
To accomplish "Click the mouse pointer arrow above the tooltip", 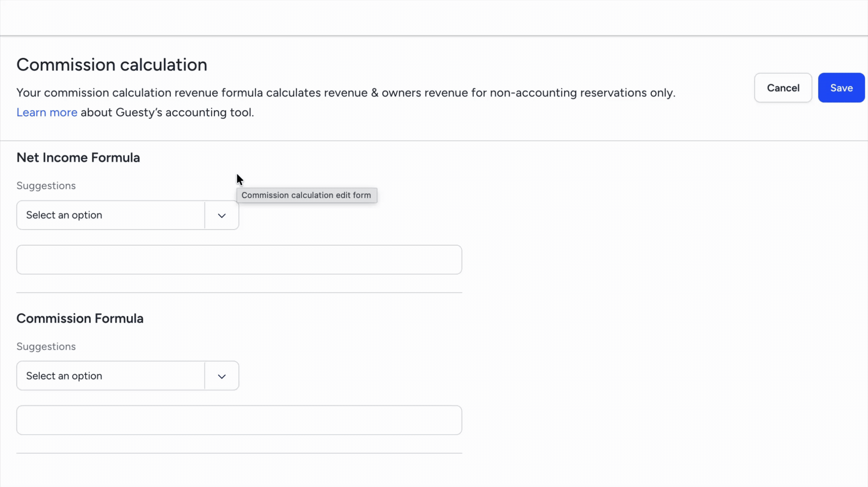I will click(x=240, y=180).
